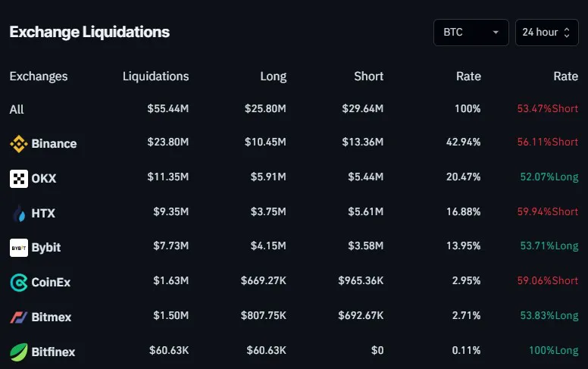Select the All exchanges row
The height and width of the screenshot is (369, 588).
click(17, 109)
